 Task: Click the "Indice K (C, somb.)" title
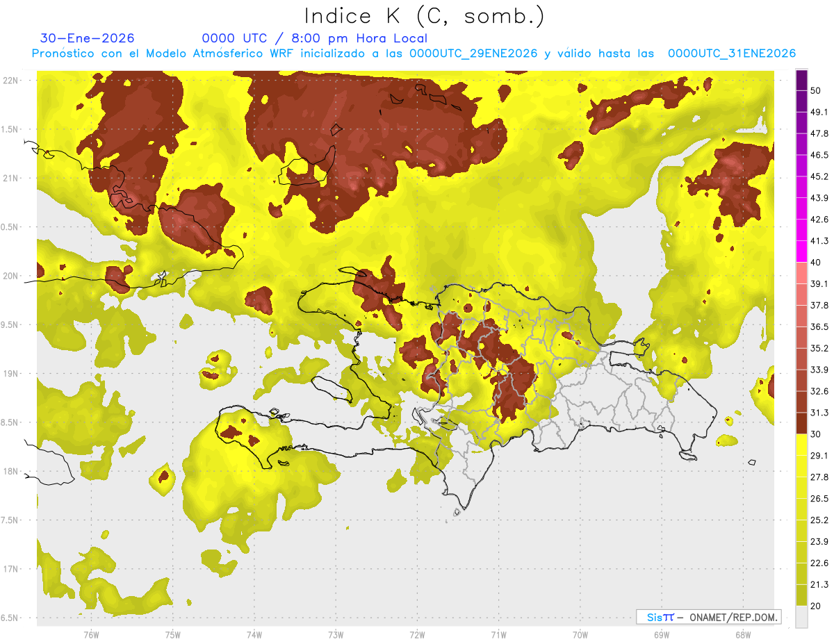coord(425,16)
